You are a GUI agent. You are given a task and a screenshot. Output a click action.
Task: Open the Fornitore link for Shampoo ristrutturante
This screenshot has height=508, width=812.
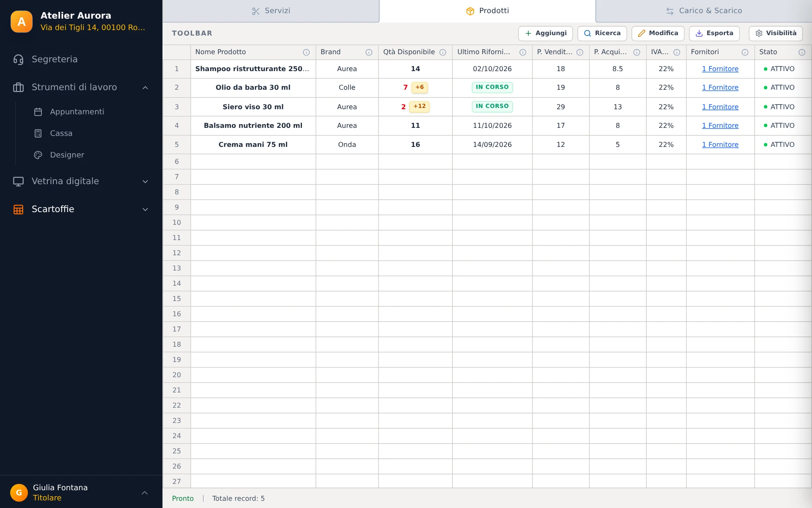[720, 69]
